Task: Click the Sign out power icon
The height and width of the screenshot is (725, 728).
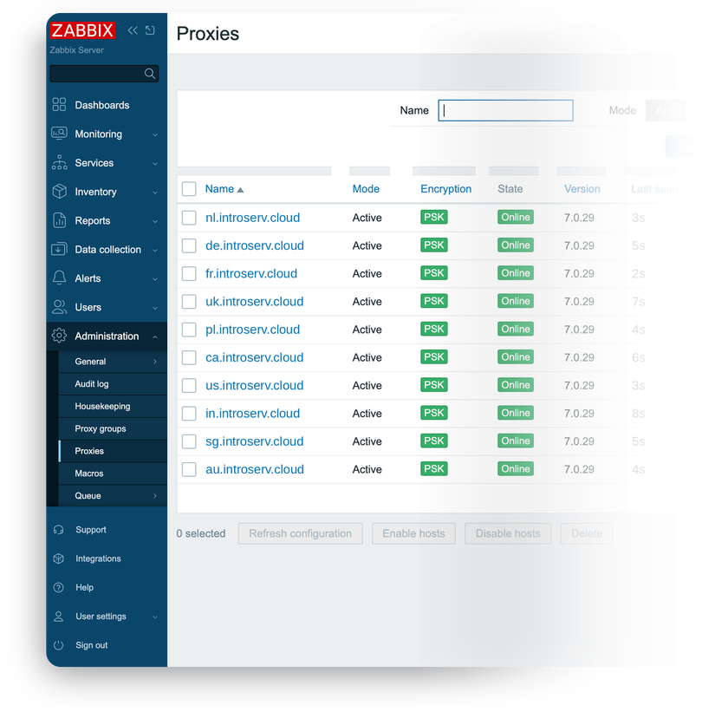Action: tap(59, 645)
